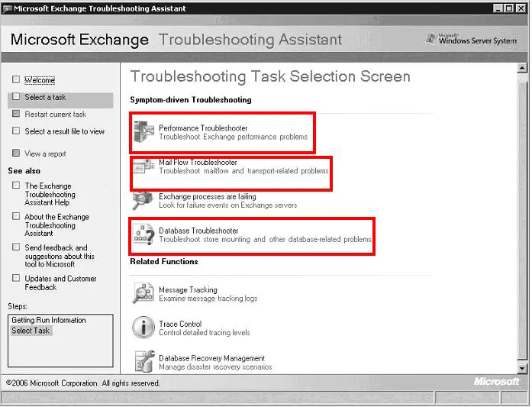This screenshot has width=532, height=407.
Task: Launch Database Troubleshooter task
Action: pyautogui.click(x=198, y=231)
